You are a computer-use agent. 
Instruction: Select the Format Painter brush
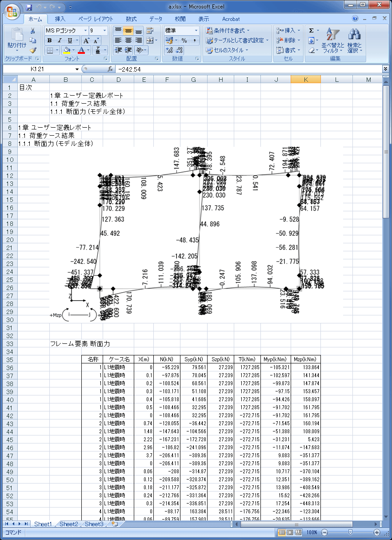click(32, 50)
